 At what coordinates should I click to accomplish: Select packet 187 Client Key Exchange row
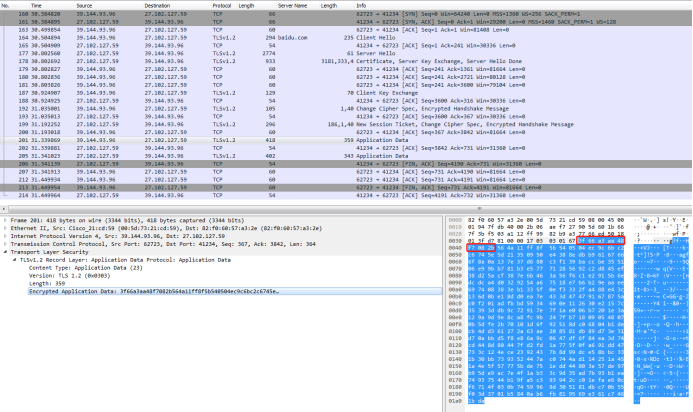[346, 93]
